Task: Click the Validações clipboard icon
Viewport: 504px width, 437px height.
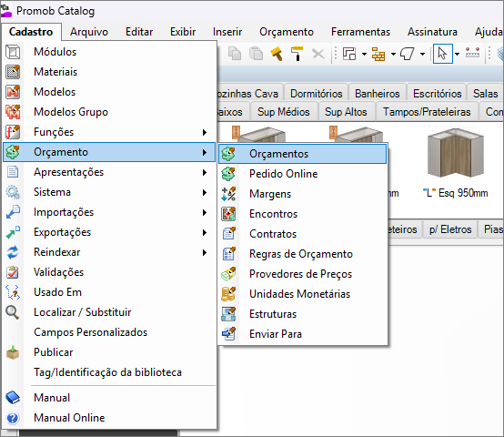Action: pos(13,272)
